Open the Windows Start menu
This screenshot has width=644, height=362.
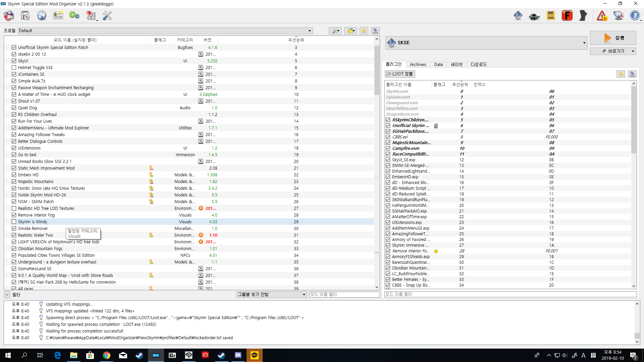click(8, 355)
